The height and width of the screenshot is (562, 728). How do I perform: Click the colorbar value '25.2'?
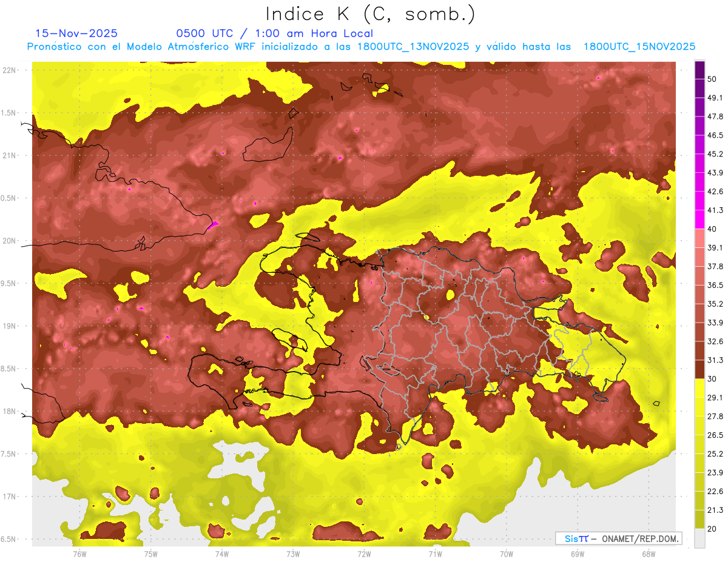tap(716, 454)
